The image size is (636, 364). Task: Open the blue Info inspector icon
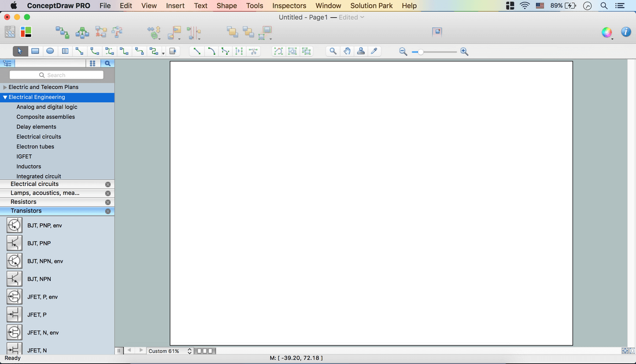[626, 32]
